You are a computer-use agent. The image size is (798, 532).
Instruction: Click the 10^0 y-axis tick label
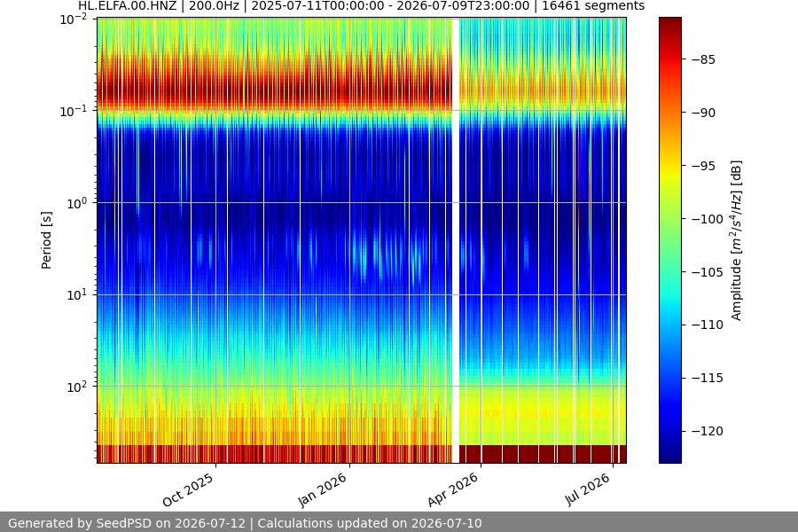(77, 203)
